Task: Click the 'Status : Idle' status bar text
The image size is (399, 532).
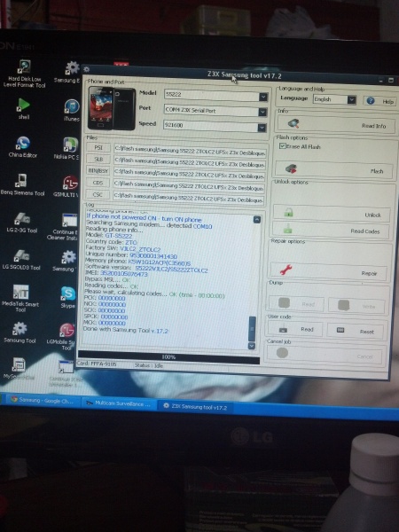Action: click(x=149, y=365)
